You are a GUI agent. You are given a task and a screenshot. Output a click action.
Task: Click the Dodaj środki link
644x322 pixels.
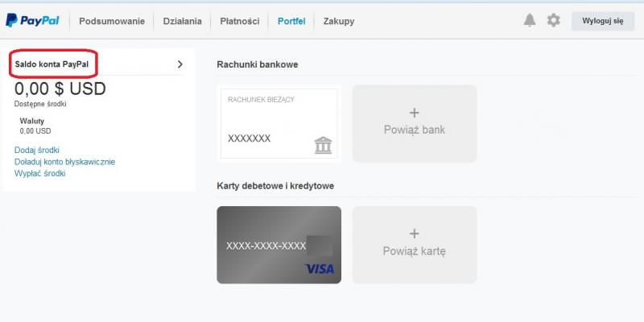(x=37, y=151)
